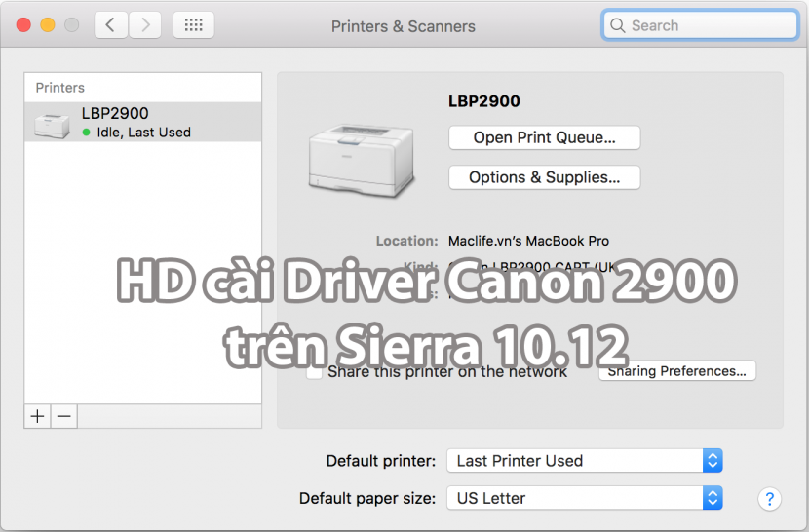Open the Default paper size dropdown
The width and height of the screenshot is (809, 532).
[x=713, y=498]
